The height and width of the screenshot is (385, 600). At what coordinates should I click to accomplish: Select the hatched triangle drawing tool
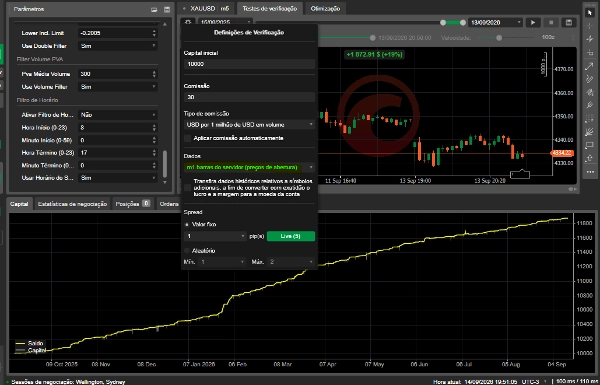[590, 92]
